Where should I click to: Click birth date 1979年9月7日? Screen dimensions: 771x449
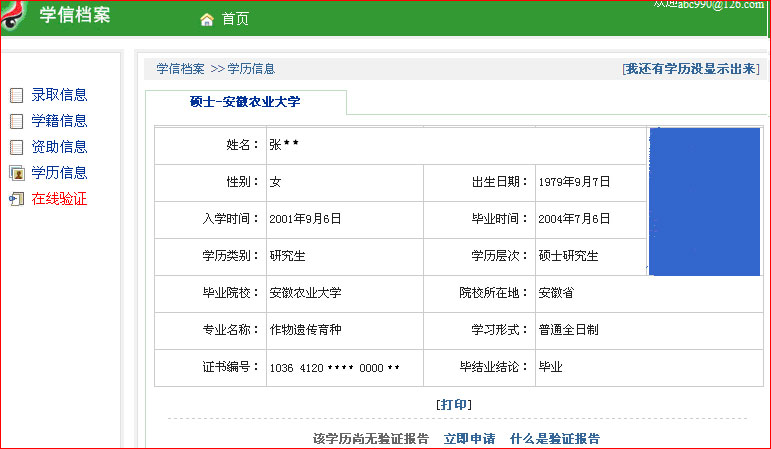click(574, 182)
